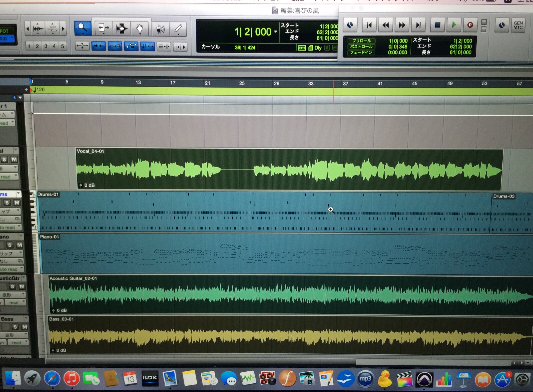Solo the Drums track
533x392 pixels.
coord(7,202)
